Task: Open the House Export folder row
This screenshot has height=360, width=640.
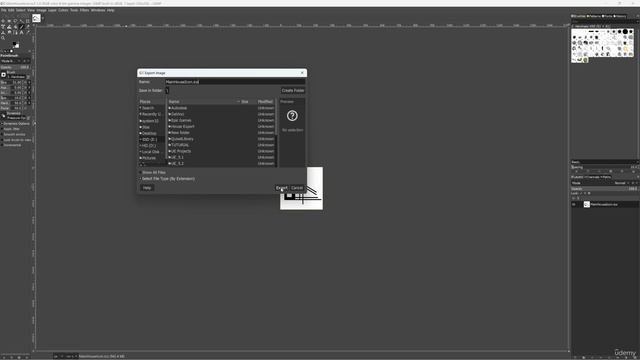Action: 222,127
